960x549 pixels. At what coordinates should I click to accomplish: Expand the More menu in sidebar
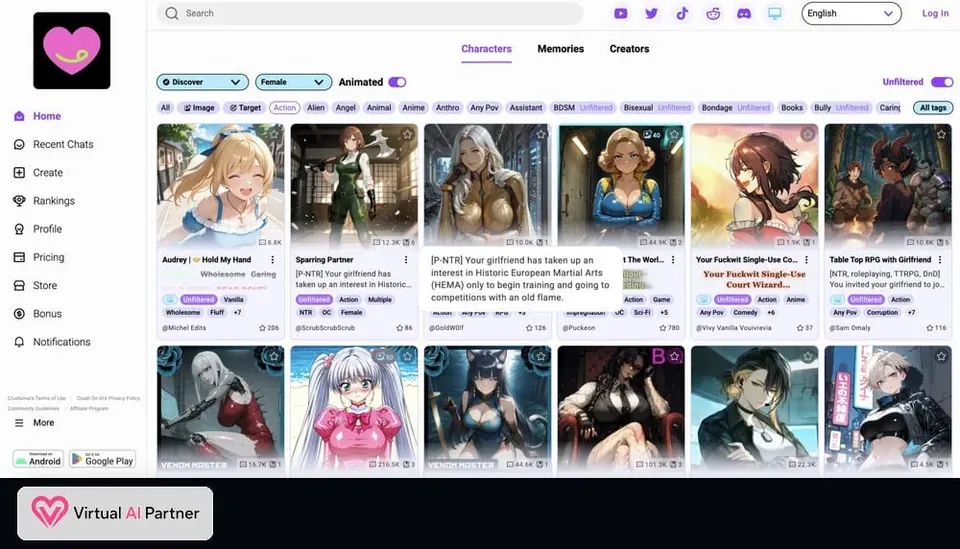[x=34, y=422]
